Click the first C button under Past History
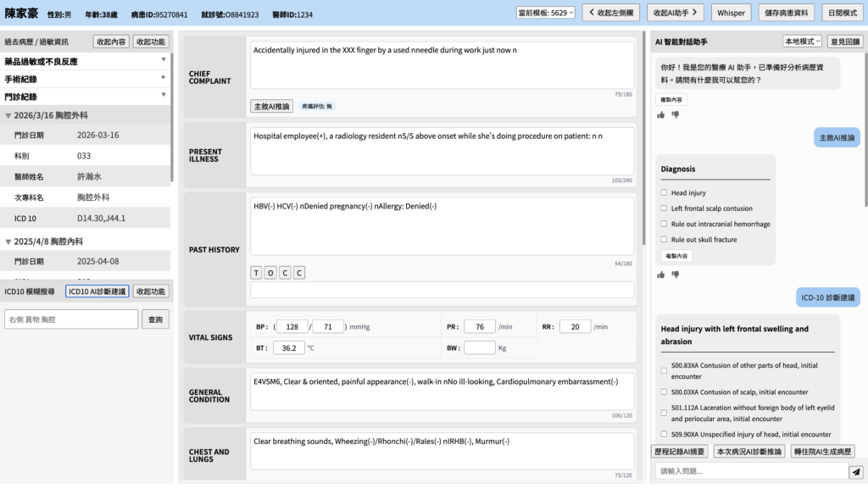 pyautogui.click(x=285, y=273)
